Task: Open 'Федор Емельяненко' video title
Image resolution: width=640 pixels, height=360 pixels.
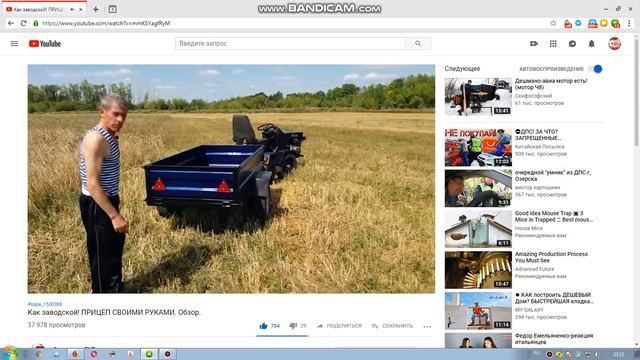Action: click(553, 339)
